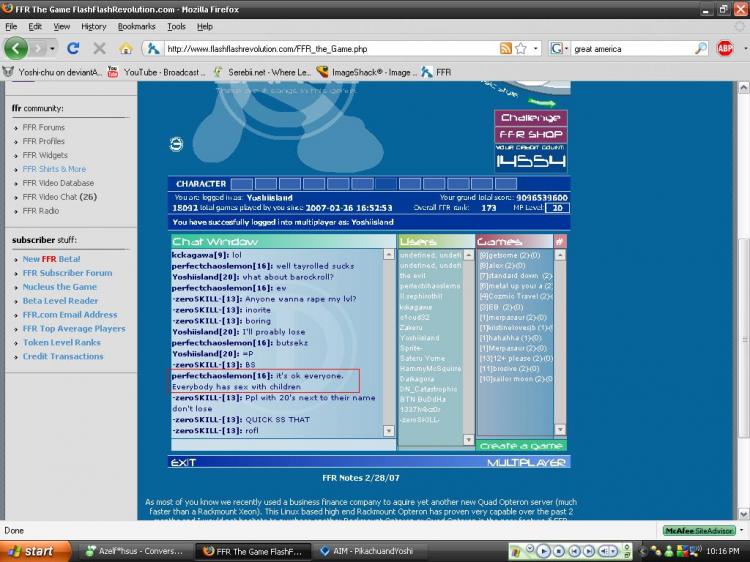Go to the Home page icon
Viewport: 750px width, 562px height.
[125, 48]
